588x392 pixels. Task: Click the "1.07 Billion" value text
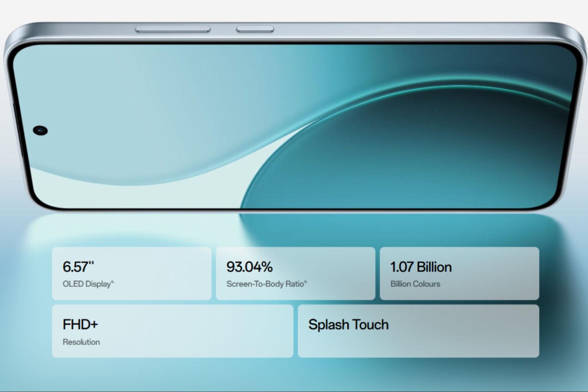[x=421, y=267]
